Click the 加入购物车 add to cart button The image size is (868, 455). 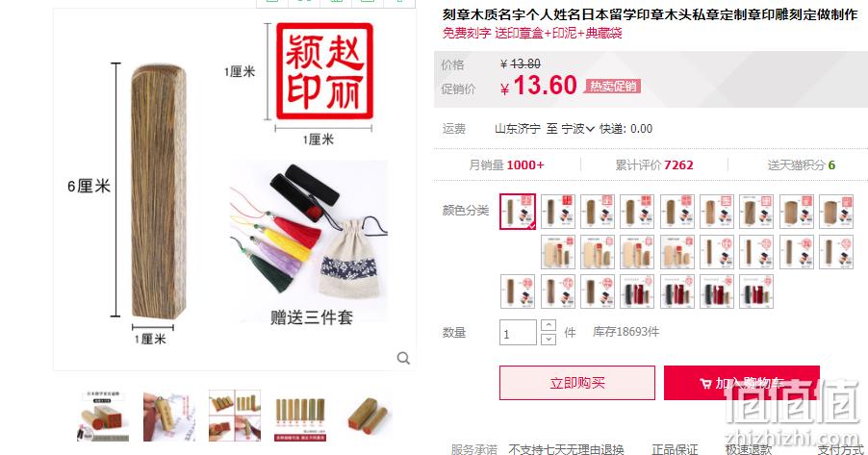pyautogui.click(x=742, y=383)
